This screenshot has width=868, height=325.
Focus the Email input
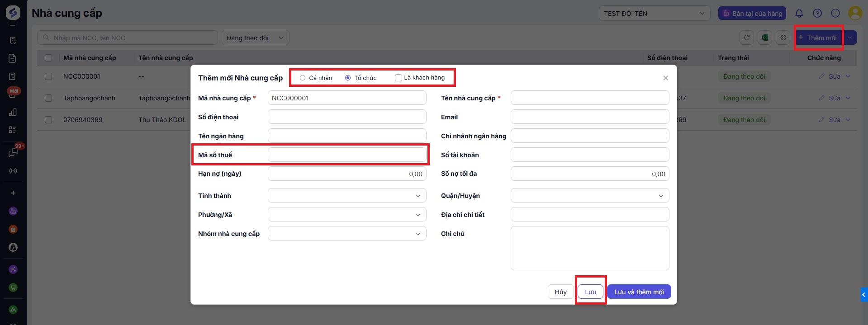590,117
